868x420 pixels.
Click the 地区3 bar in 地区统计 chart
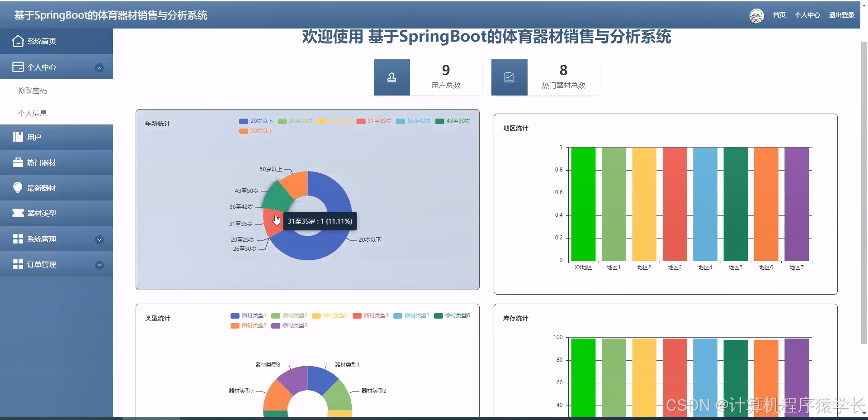tap(675, 204)
